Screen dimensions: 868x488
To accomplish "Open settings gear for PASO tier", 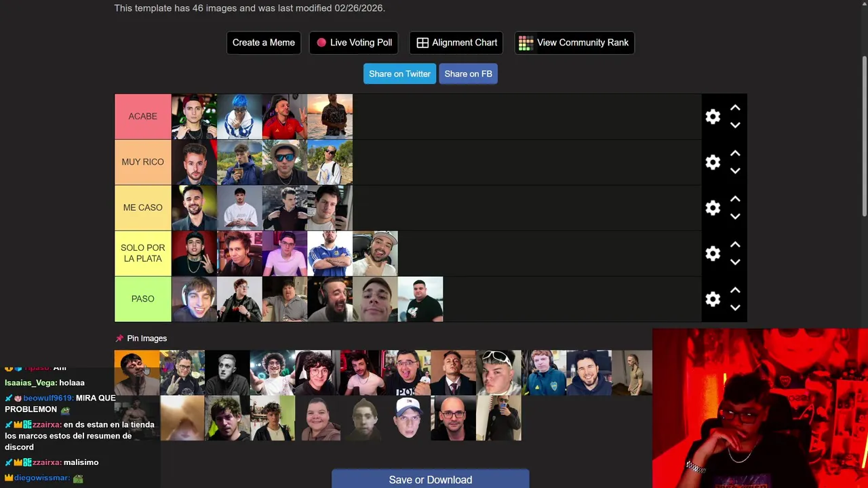I will pos(713,299).
